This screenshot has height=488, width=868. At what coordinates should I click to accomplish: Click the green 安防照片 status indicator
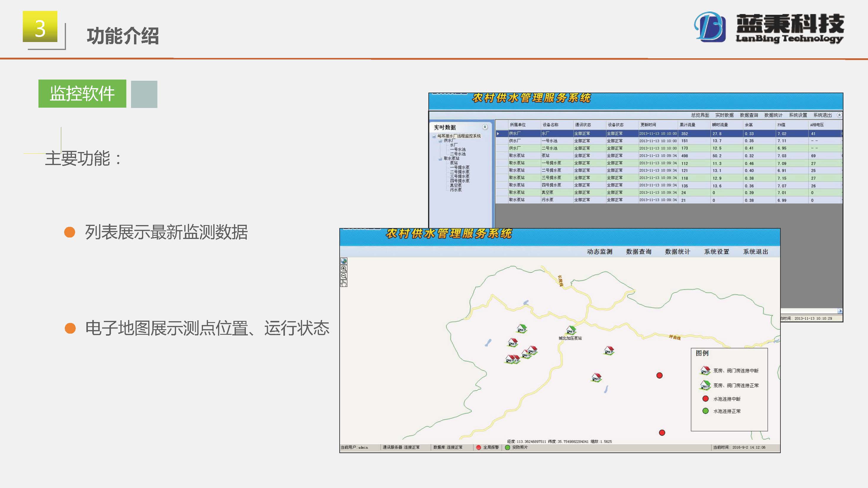[x=507, y=447]
